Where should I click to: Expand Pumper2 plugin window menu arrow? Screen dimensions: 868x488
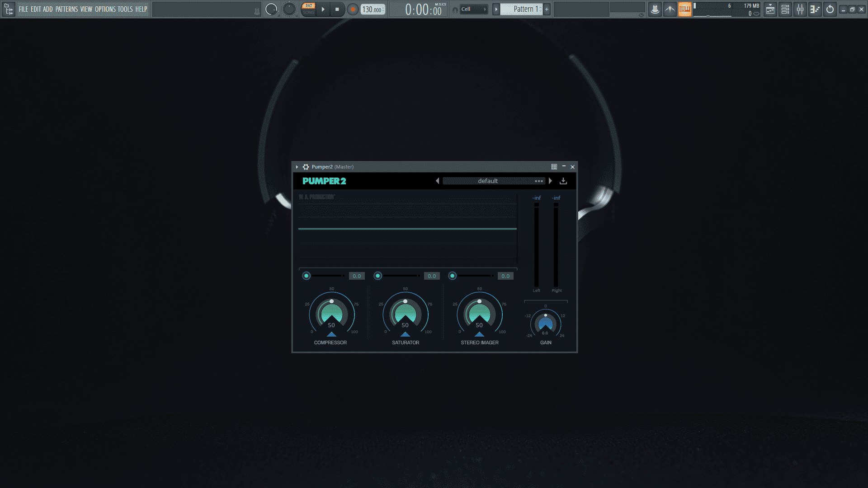297,167
